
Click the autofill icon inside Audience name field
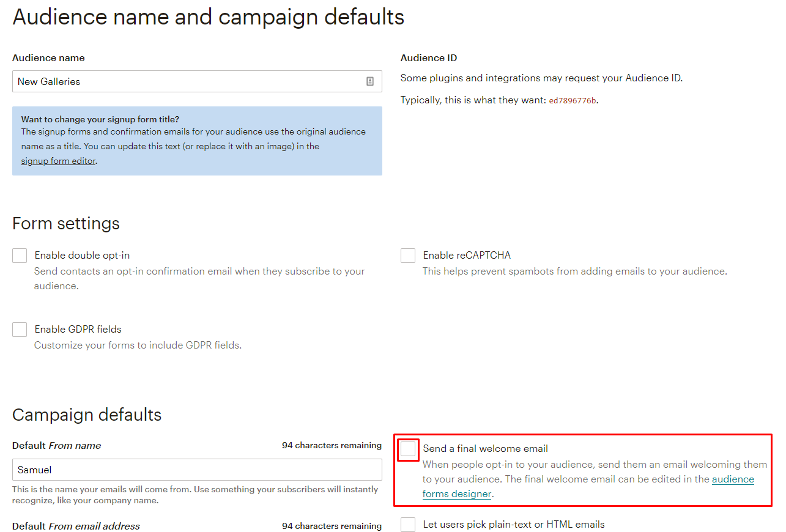(x=370, y=81)
